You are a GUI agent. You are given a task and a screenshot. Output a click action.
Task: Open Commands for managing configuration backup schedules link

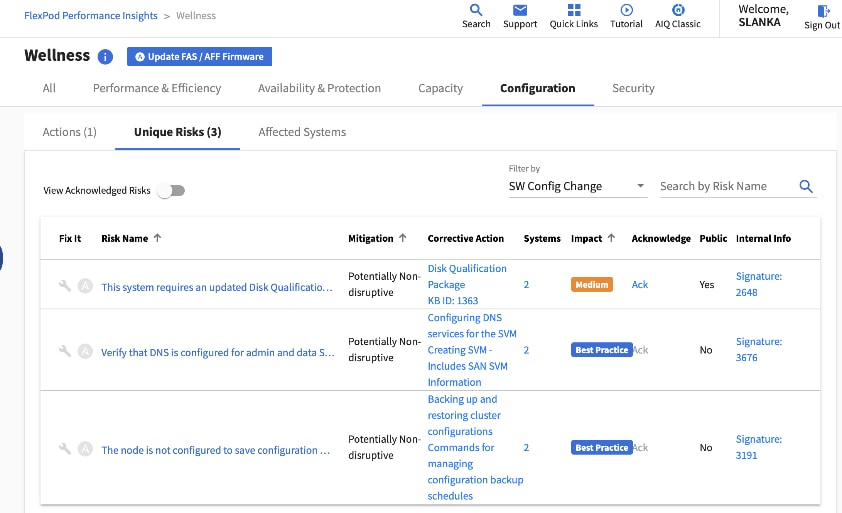(x=475, y=472)
